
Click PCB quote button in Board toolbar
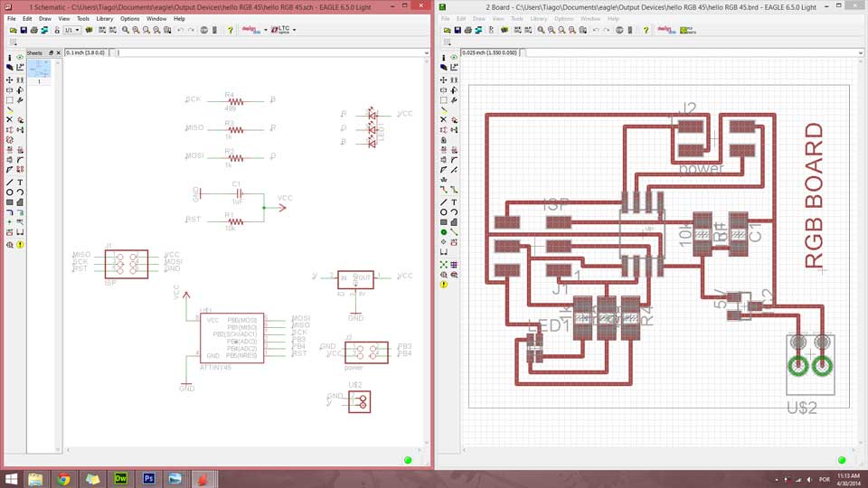688,30
